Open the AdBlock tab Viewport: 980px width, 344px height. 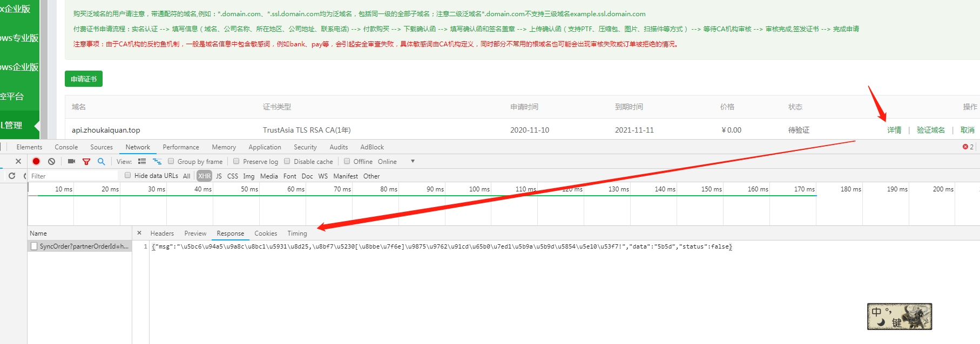pos(372,147)
